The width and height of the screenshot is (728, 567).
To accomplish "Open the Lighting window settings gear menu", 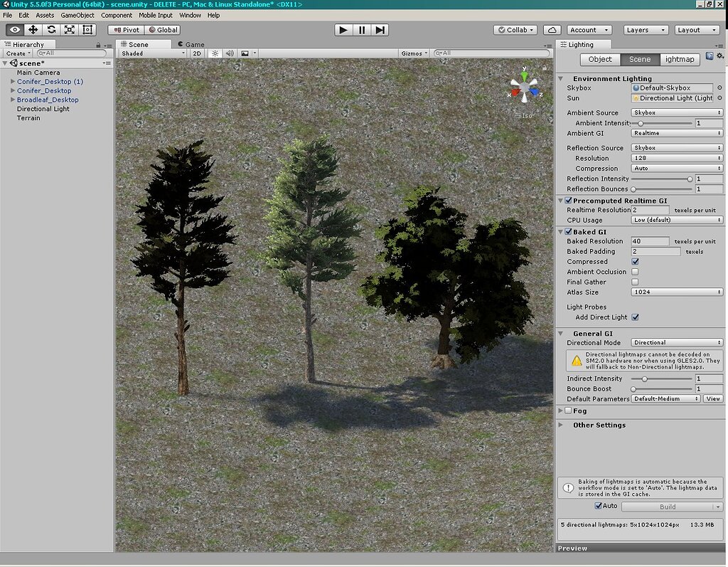I will click(720, 55).
